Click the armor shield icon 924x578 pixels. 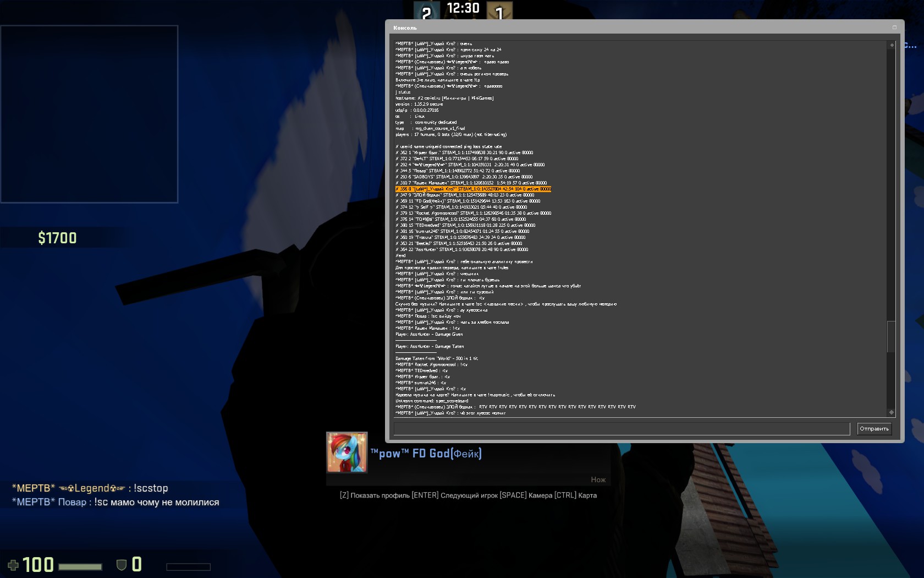122,565
